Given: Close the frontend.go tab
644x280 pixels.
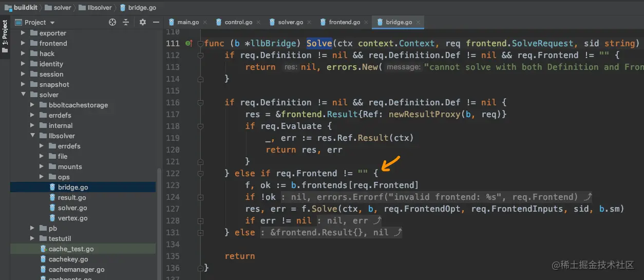Looking at the screenshot, I should click(x=366, y=22).
